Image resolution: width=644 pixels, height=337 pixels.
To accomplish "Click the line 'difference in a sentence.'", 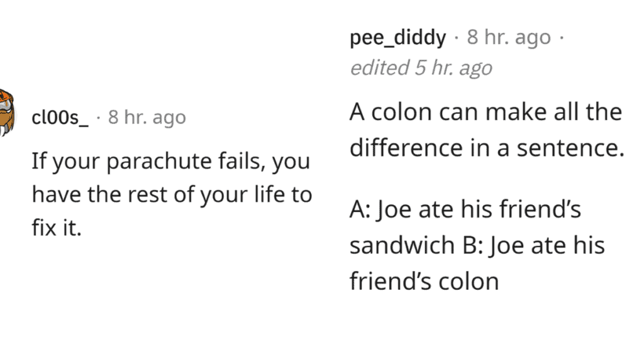I will [486, 148].
